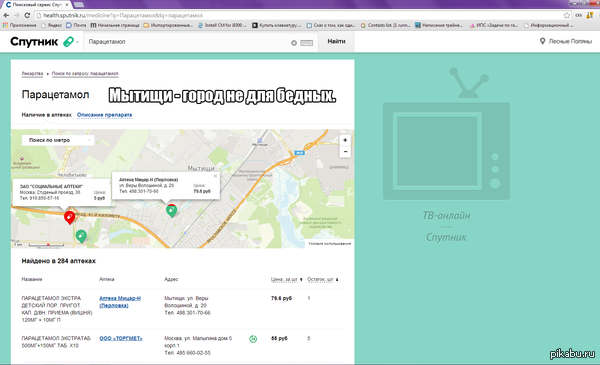Reload the page in the browser
This screenshot has width=600, height=365.
click(27, 15)
